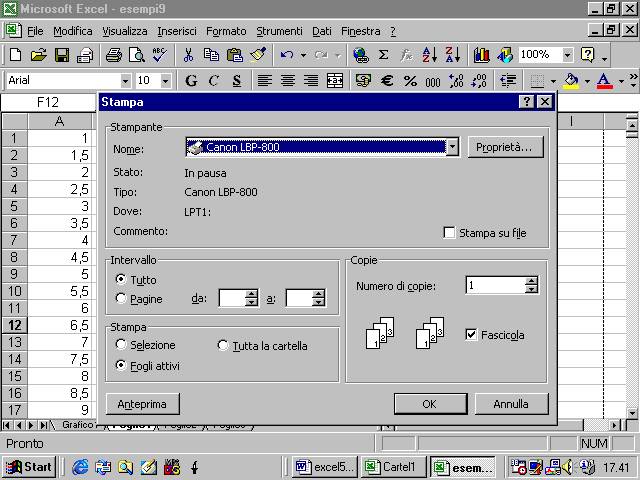Viewport: 640px width, 480px height.
Task: Switch to Cartel1 taskbar button
Action: tap(393, 467)
